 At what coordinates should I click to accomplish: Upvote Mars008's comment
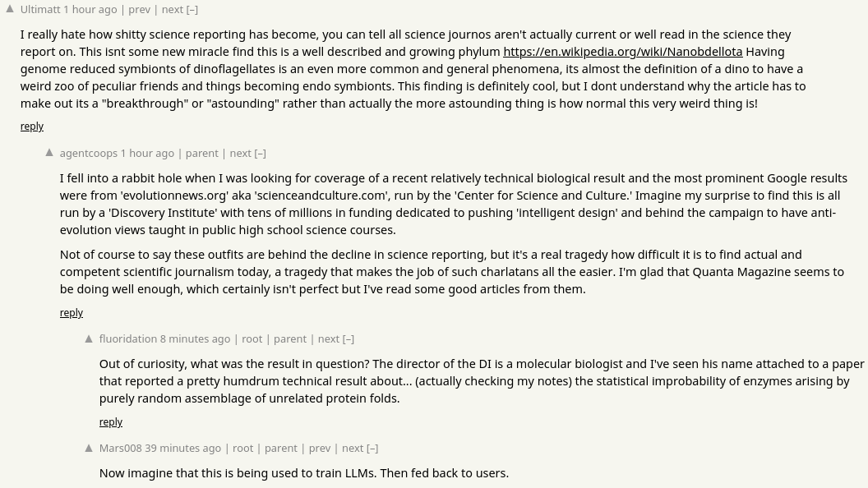pyautogui.click(x=89, y=449)
